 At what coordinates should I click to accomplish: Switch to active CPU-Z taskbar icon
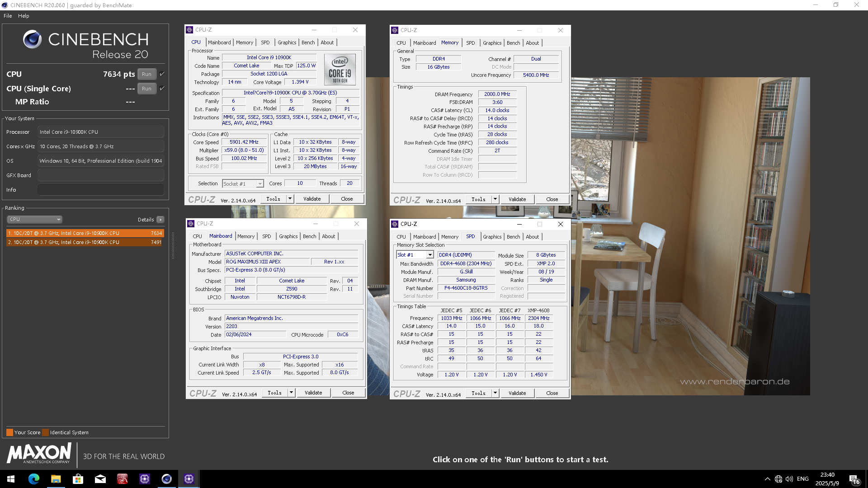coord(189,479)
